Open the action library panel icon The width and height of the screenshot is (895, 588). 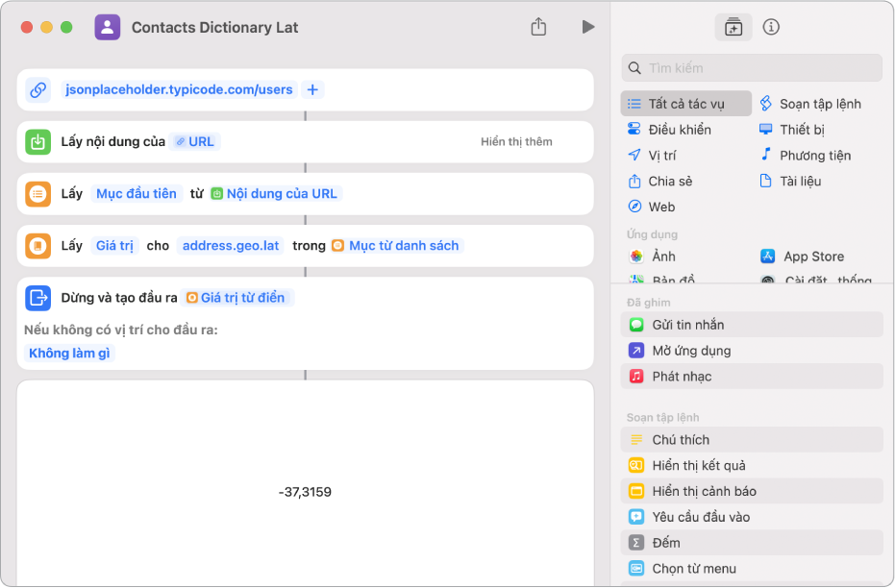point(733,27)
